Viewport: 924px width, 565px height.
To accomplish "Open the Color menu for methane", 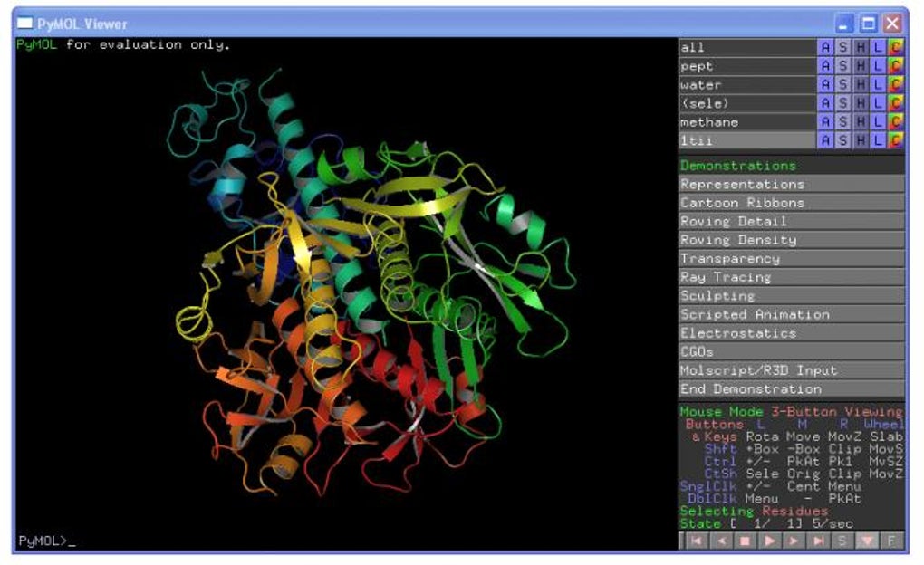I will [x=896, y=122].
